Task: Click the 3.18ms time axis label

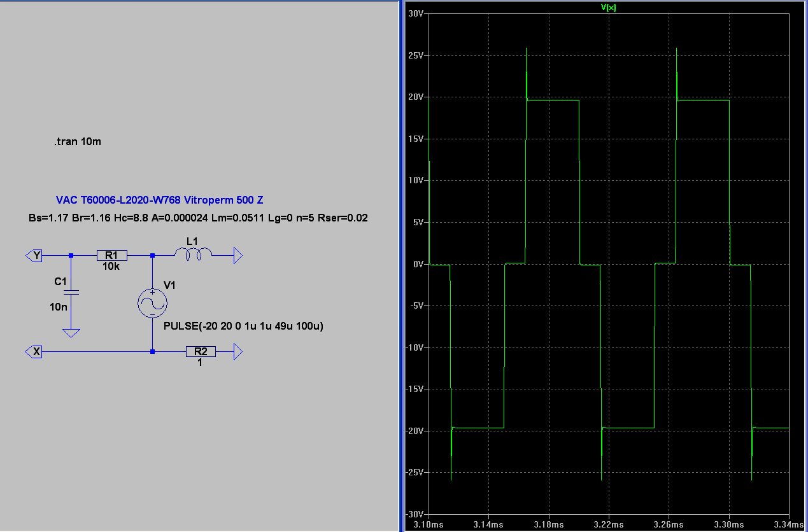Action: click(548, 525)
